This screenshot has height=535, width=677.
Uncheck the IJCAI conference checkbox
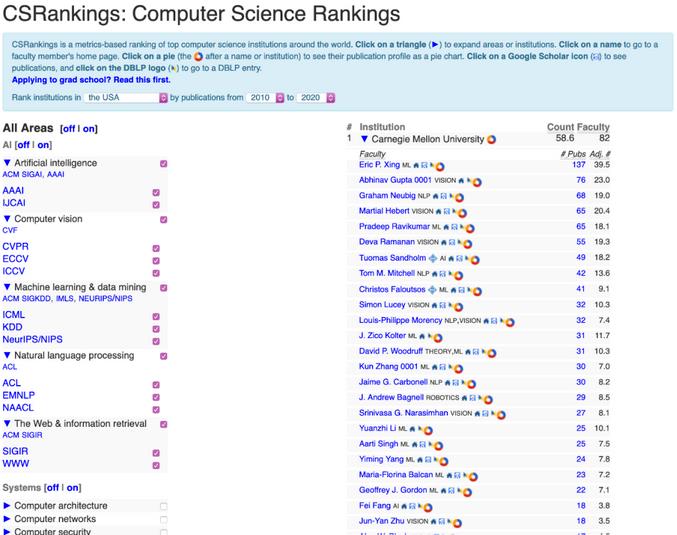(156, 205)
